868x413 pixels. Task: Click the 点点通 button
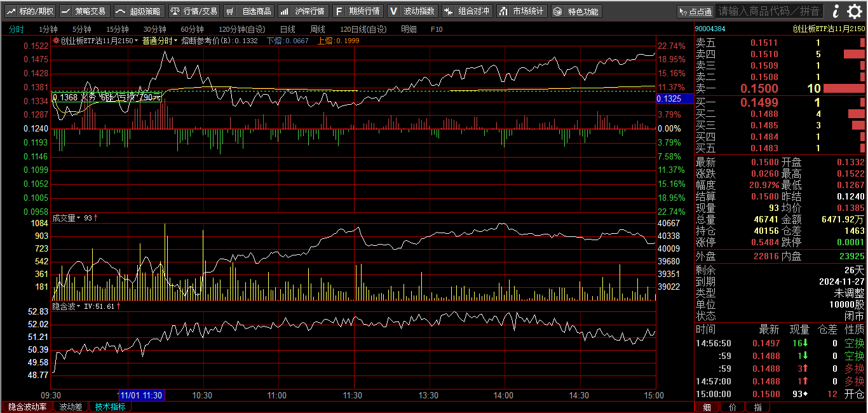pos(695,11)
